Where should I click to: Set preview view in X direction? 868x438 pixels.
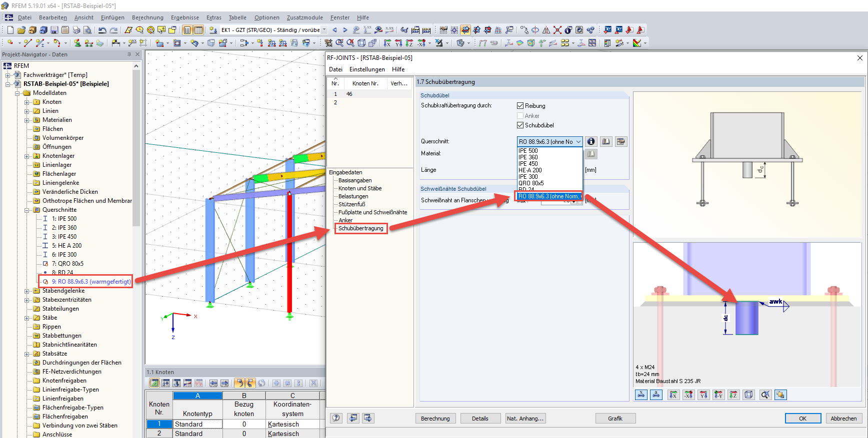(673, 395)
